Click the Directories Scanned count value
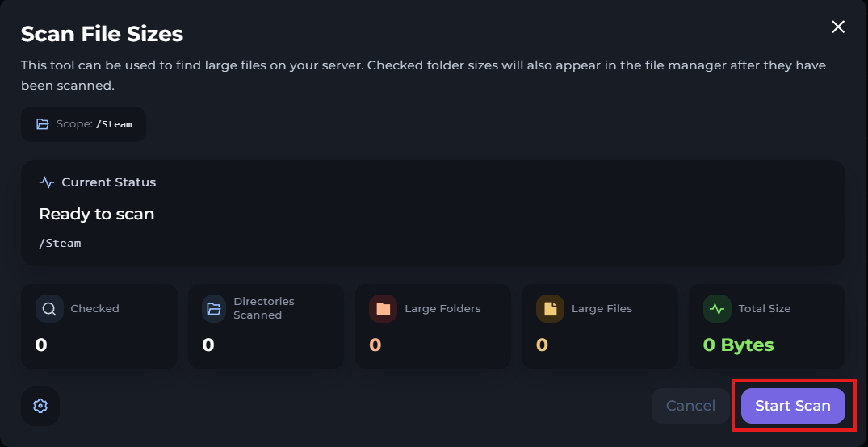Viewport: 868px width, 447px height. 208,345
